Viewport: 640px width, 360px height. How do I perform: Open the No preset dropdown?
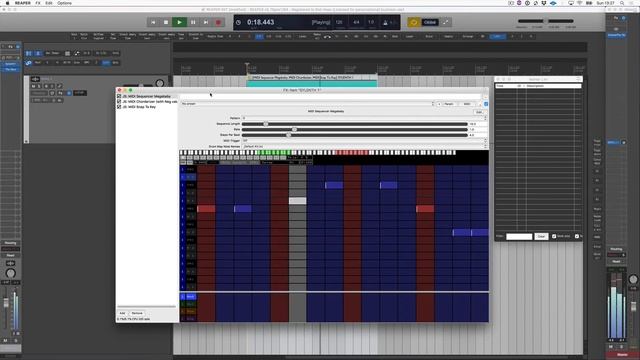tap(307, 104)
